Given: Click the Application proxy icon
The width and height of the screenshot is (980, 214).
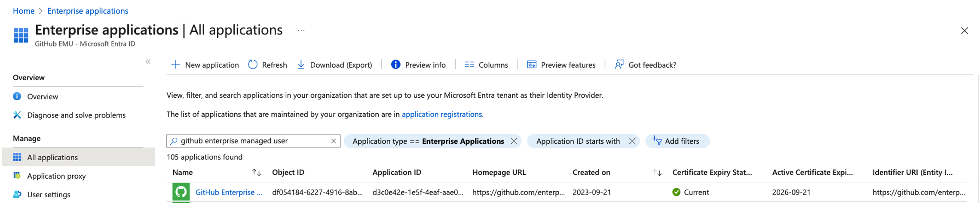Looking at the screenshot, I should click(x=17, y=176).
